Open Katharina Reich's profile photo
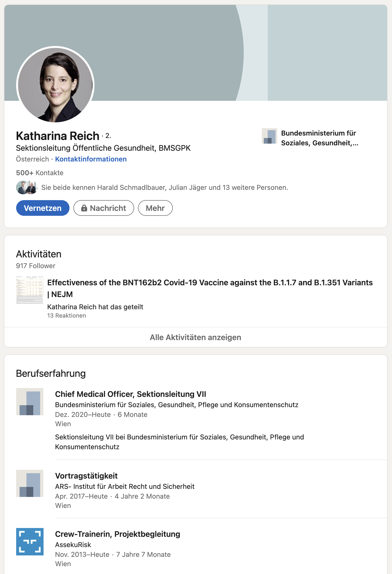 tap(55, 85)
